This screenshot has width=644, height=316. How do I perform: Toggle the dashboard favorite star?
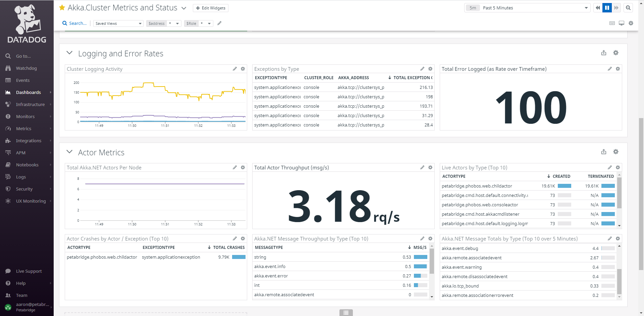62,8
